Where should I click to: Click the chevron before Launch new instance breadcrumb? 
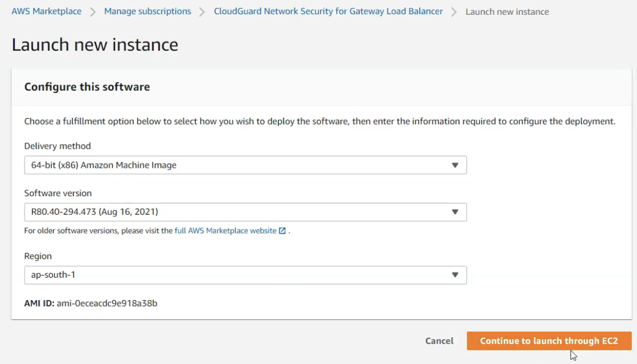tap(454, 11)
